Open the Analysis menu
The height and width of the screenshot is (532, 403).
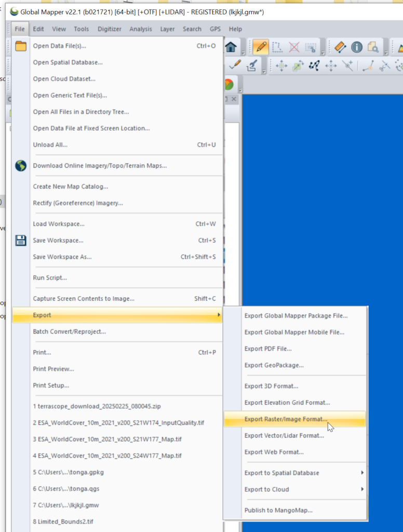(x=141, y=29)
